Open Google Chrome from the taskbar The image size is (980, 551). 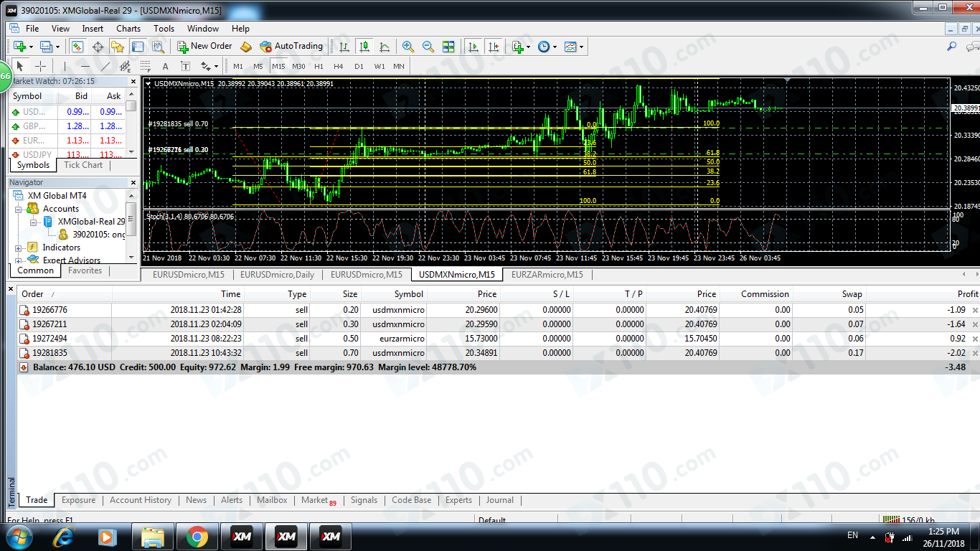click(197, 536)
